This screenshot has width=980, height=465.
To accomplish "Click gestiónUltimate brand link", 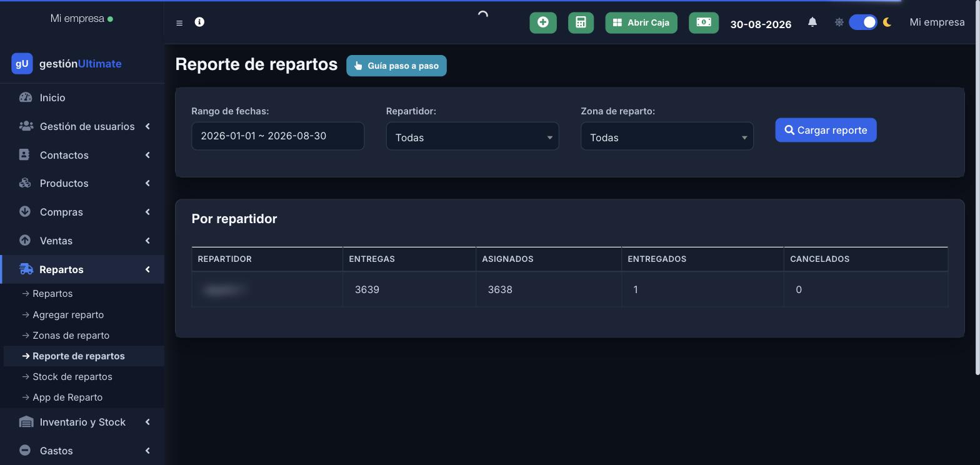I will [80, 63].
